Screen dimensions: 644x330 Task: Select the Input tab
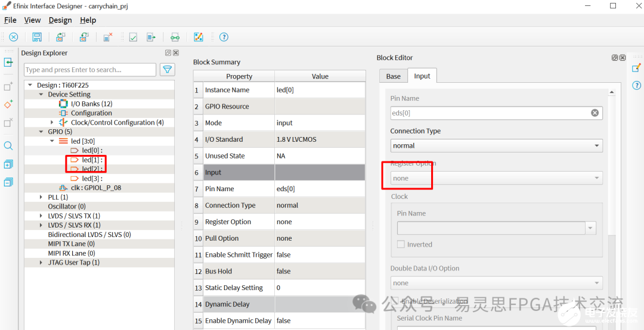tap(422, 76)
